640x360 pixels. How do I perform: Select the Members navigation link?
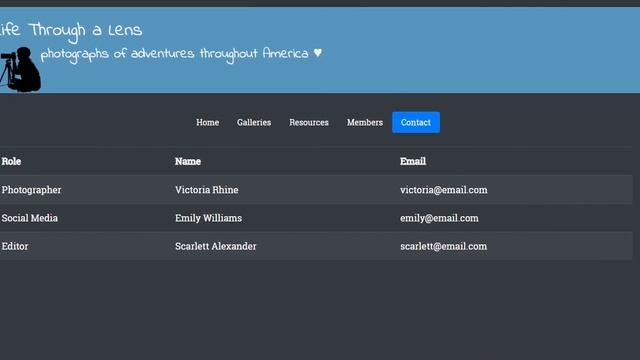pyautogui.click(x=365, y=122)
